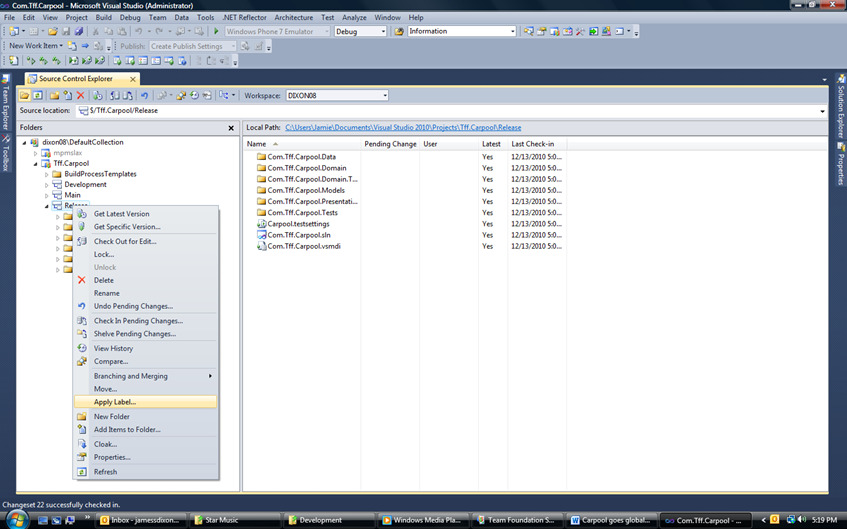Click the first icon on the third toolbar row

pos(14,61)
